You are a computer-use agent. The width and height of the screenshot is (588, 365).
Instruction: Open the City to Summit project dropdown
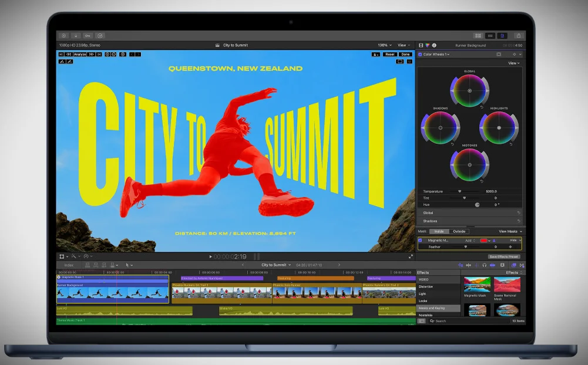(x=276, y=265)
